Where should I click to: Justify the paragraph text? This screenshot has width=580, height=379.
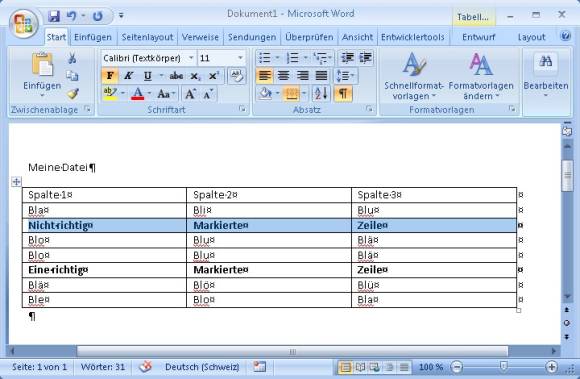point(321,75)
